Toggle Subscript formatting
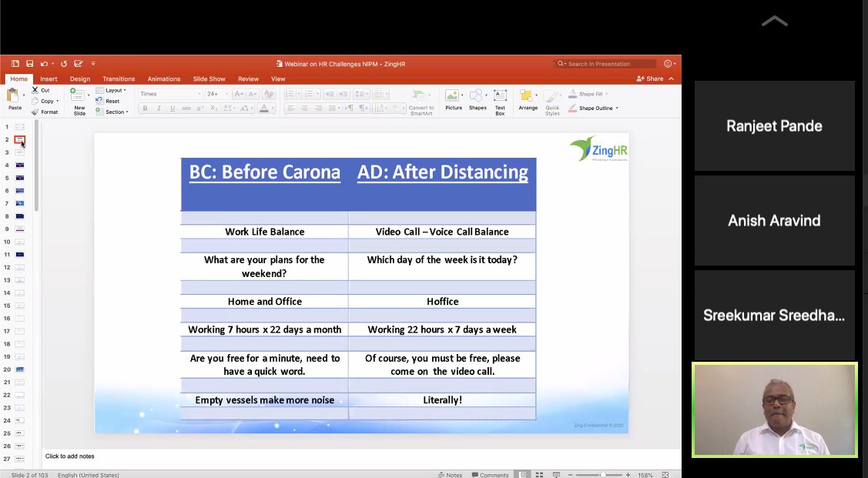Image resolution: width=868 pixels, height=478 pixels. [x=213, y=109]
